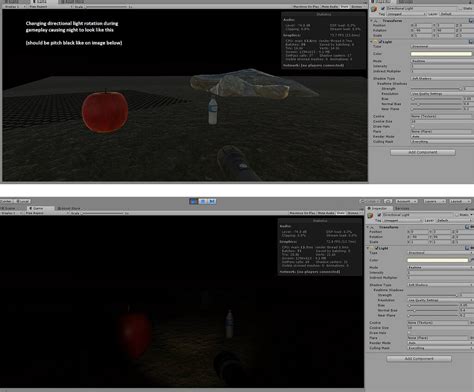Open the Light component help icon in lower inspector

468,248
